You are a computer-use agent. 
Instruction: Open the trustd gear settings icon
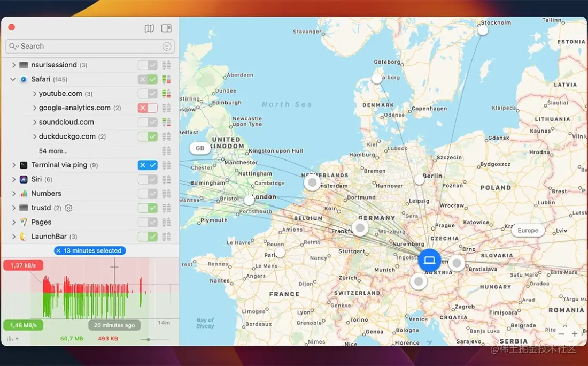68,208
